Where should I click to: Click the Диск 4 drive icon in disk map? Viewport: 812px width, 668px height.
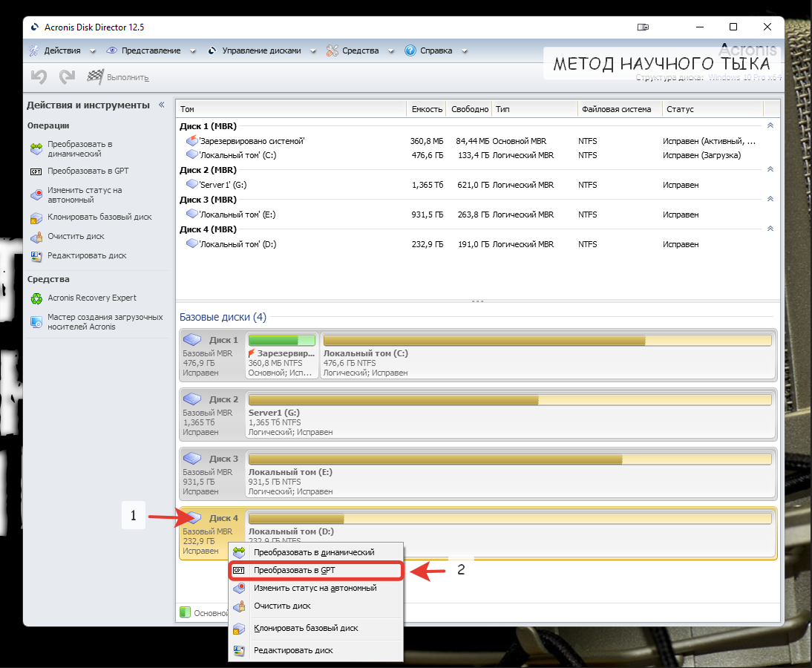[193, 518]
